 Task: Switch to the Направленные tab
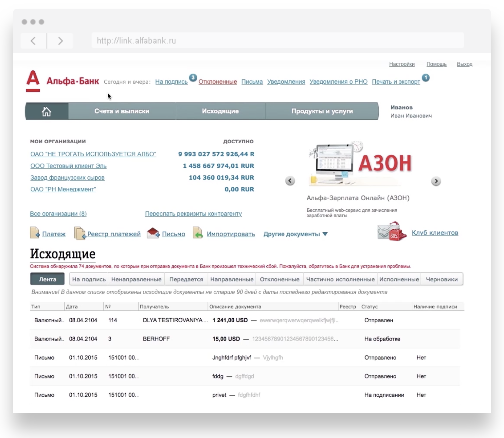232,279
